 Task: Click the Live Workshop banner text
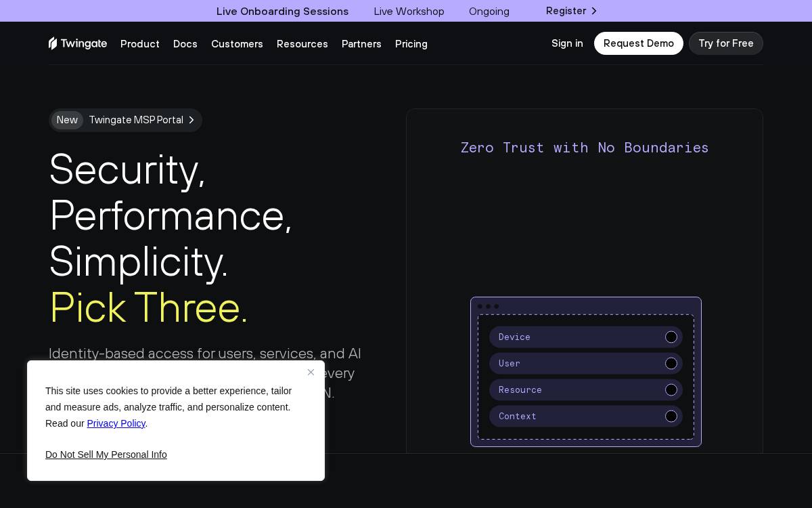click(x=409, y=12)
